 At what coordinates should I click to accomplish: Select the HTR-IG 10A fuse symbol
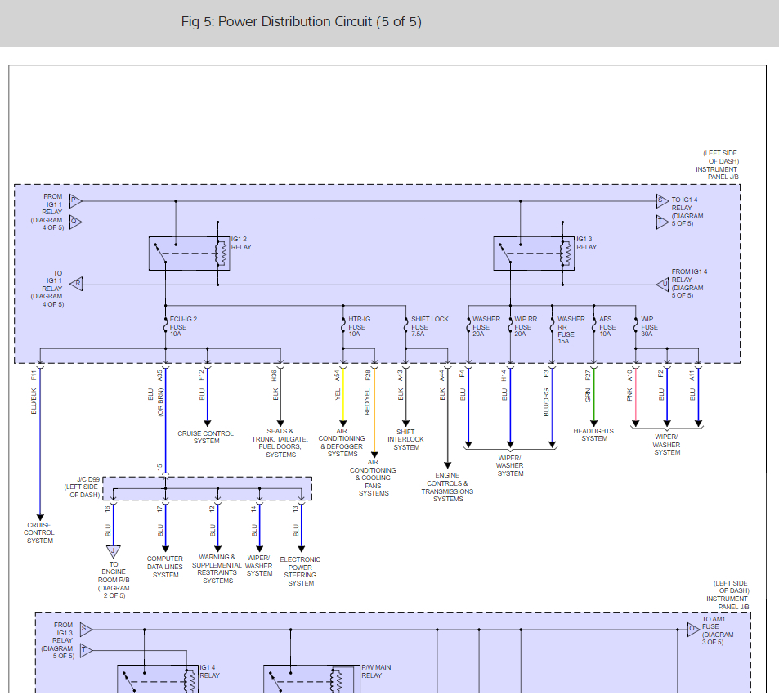click(x=343, y=327)
